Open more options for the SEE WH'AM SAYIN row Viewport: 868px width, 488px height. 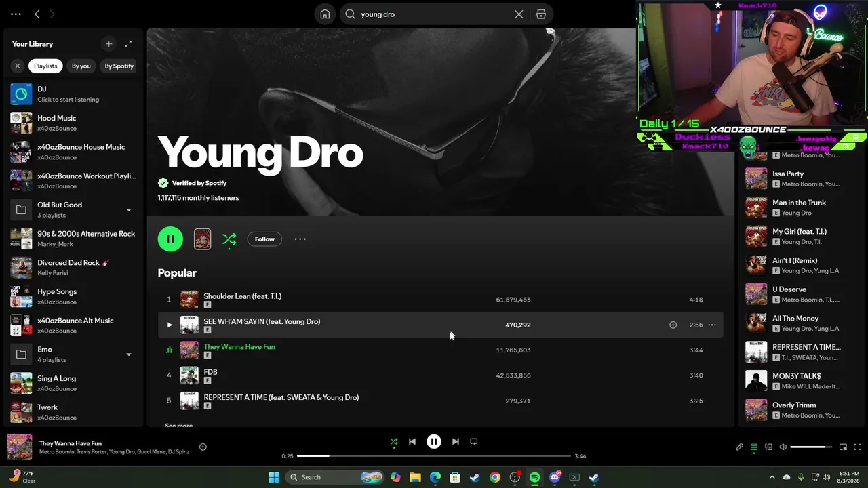pyautogui.click(x=712, y=325)
